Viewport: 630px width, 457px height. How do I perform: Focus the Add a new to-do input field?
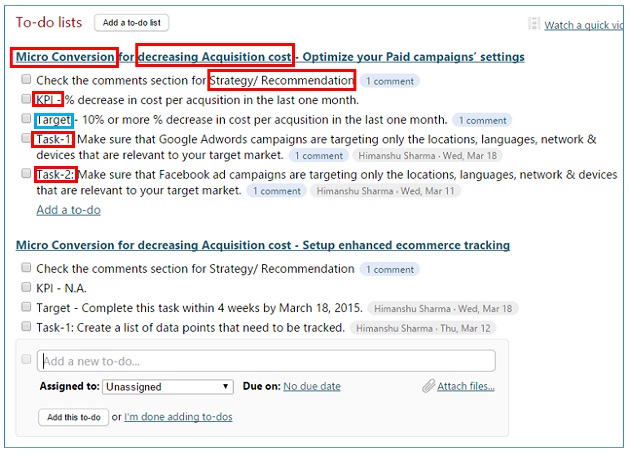[266, 361]
